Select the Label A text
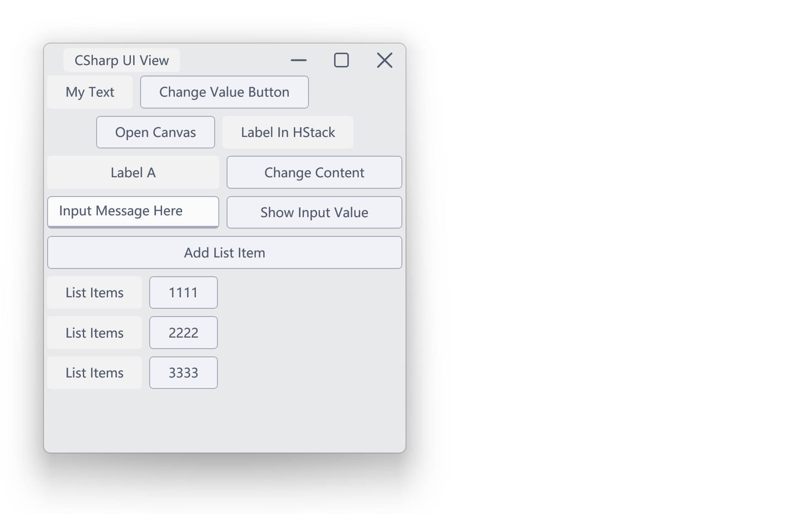This screenshot has width=812, height=514. tap(133, 173)
